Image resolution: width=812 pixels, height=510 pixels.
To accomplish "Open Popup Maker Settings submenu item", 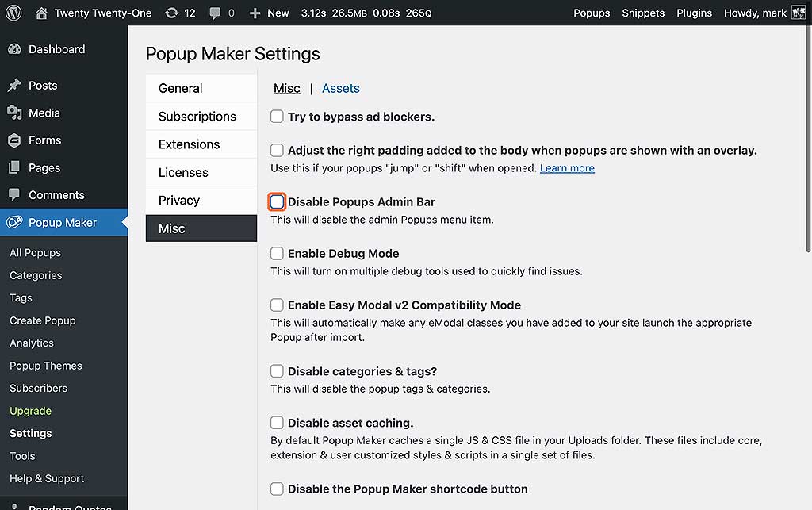I will (x=31, y=433).
